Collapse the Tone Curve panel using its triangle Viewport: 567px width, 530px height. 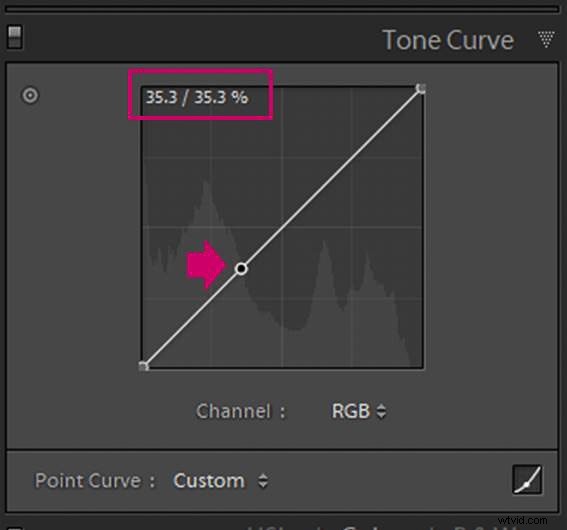click(x=546, y=39)
